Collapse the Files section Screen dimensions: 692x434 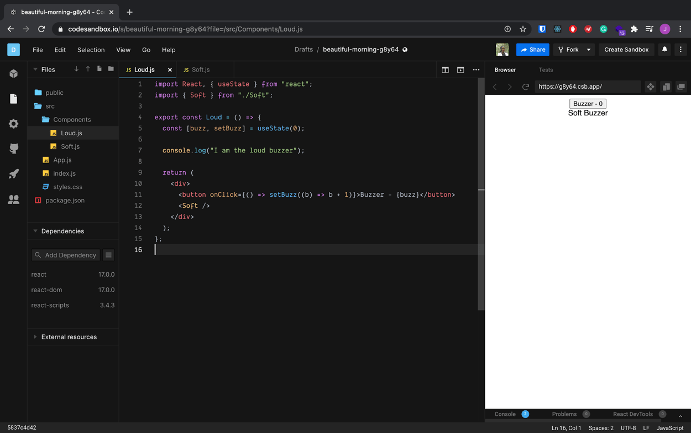point(35,69)
